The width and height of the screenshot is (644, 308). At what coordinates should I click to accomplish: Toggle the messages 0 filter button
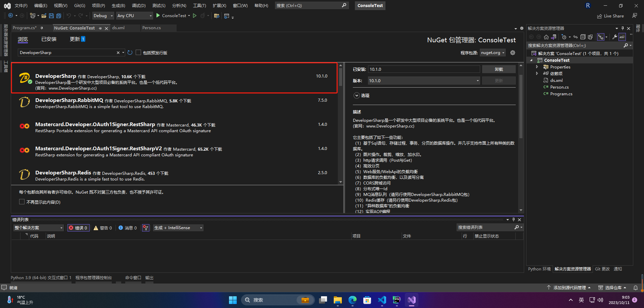pos(128,228)
